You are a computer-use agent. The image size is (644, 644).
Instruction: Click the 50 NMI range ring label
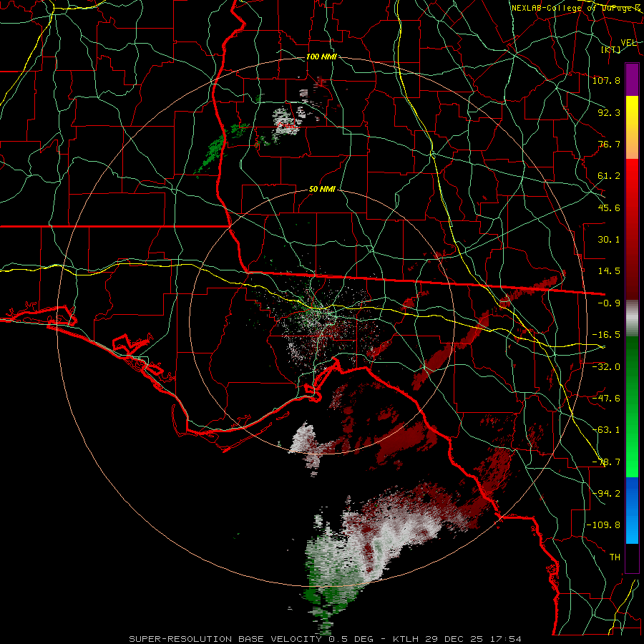[322, 190]
